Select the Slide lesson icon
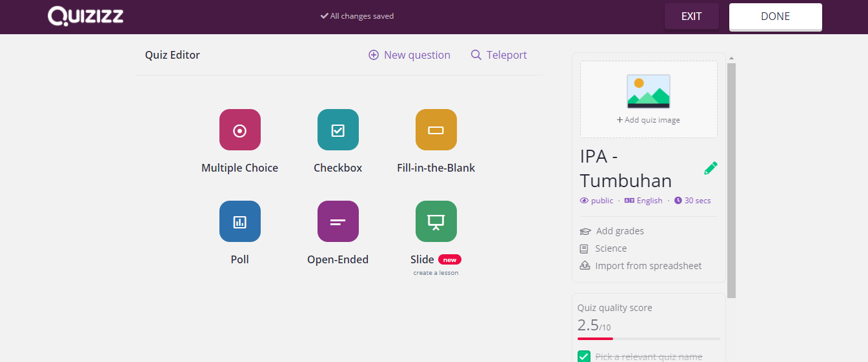Viewport: 868px width, 362px height. (x=436, y=221)
